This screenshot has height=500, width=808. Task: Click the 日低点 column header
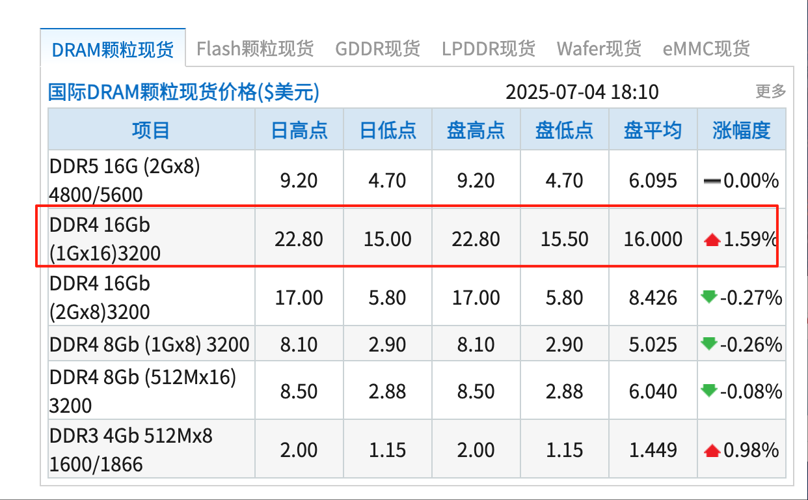(388, 130)
